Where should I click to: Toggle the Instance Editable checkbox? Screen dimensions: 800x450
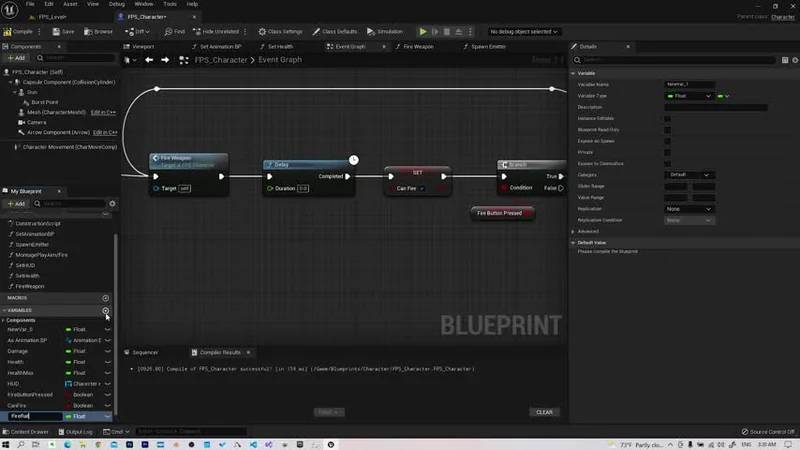[x=667, y=118]
